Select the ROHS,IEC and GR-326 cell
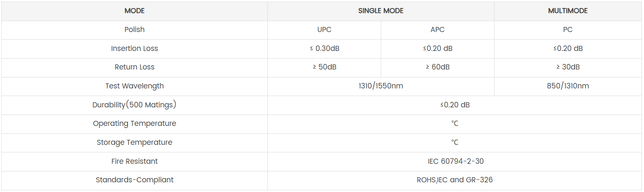 pos(454,180)
